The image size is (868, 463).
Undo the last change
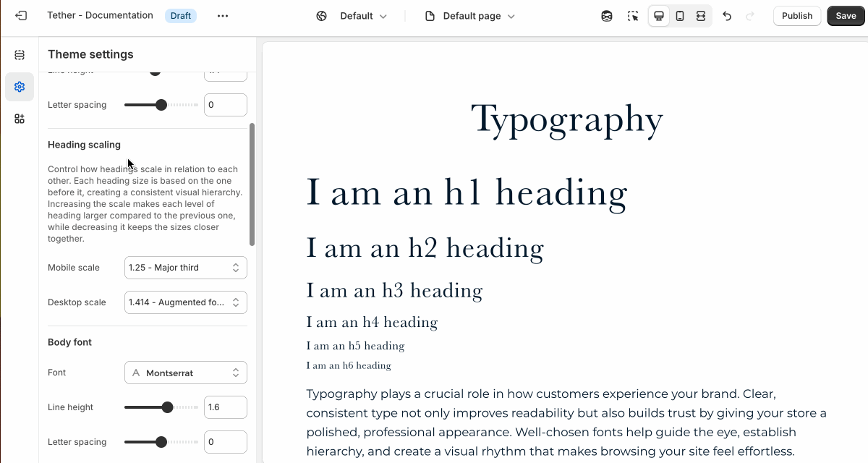tap(727, 16)
